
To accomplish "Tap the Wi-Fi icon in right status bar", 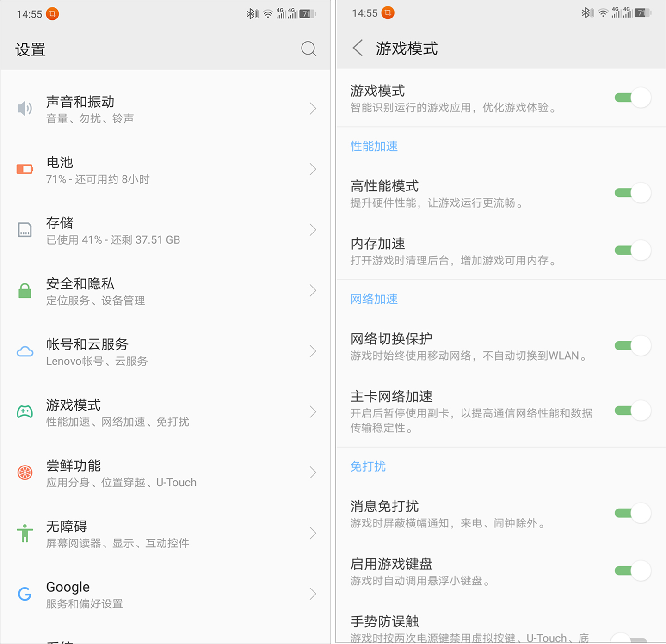I will 603,13.
